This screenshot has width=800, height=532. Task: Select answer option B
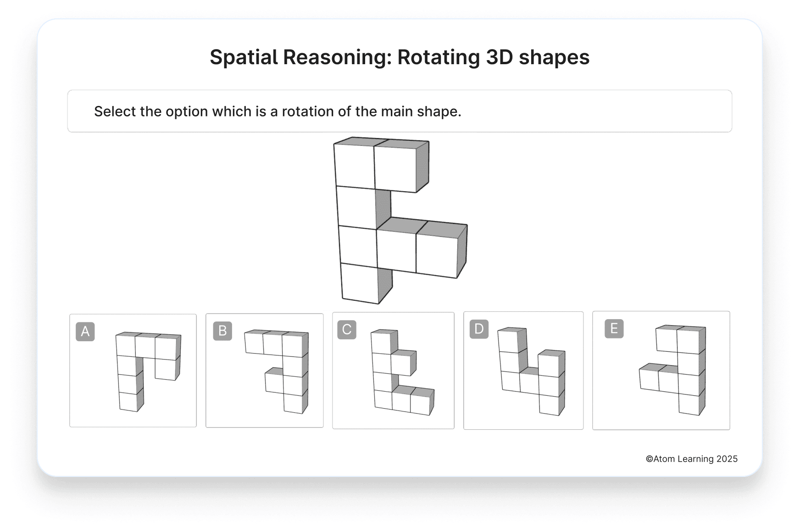pyautogui.click(x=265, y=371)
